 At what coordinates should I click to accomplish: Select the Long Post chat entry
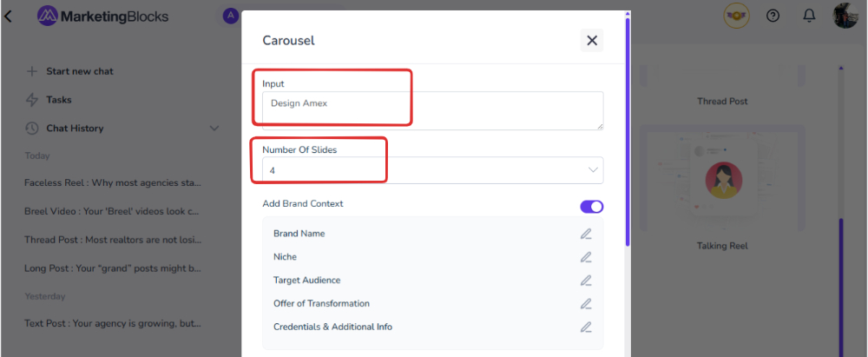(113, 268)
